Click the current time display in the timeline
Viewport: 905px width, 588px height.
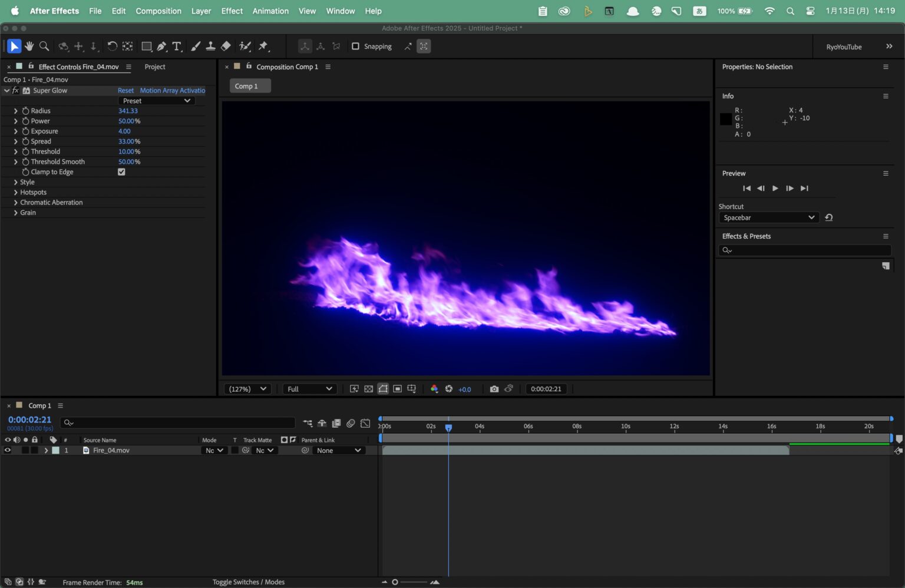30,419
